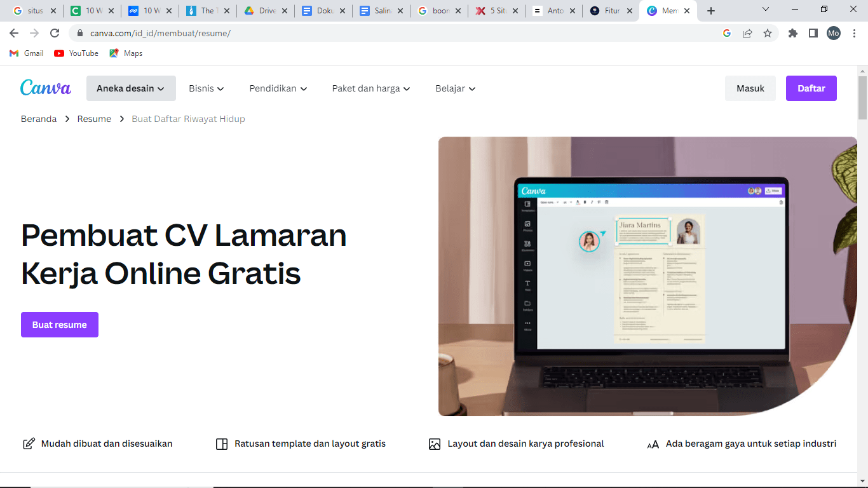Open Gmail from the bookmarks bar

click(x=25, y=53)
